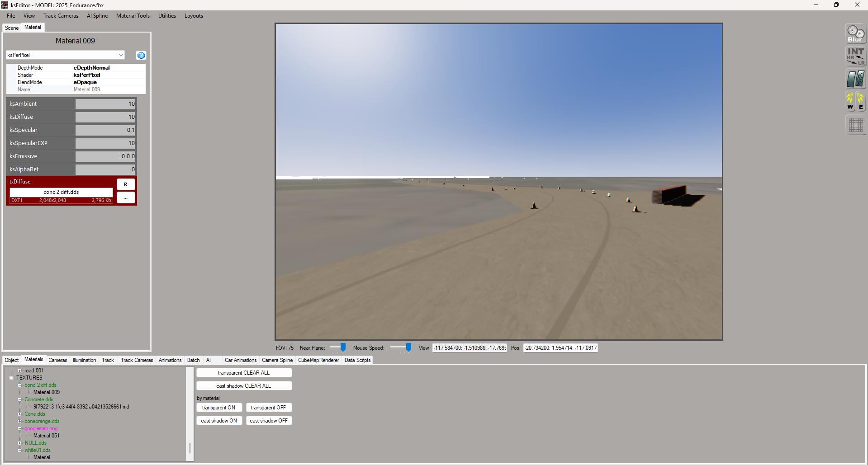Open the Data Scripts tab

point(357,360)
